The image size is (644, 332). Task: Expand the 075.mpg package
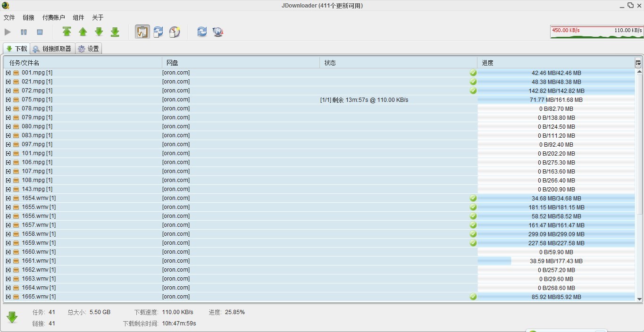click(8, 100)
